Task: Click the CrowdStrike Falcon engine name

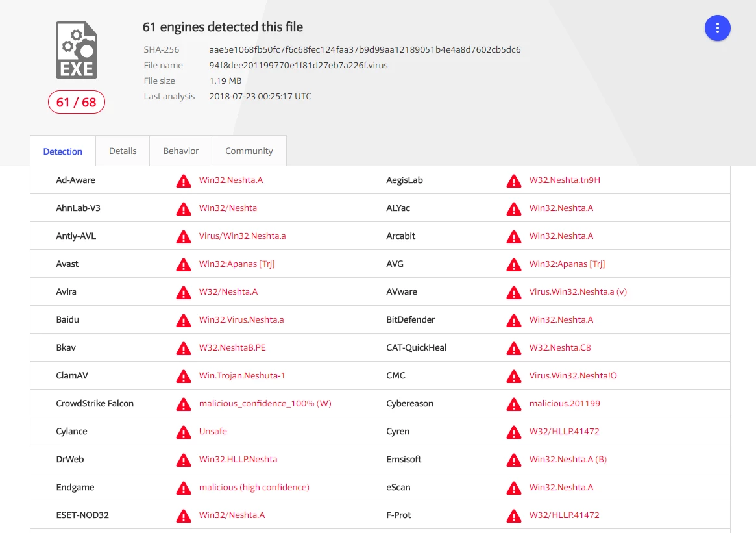Action: pos(95,404)
